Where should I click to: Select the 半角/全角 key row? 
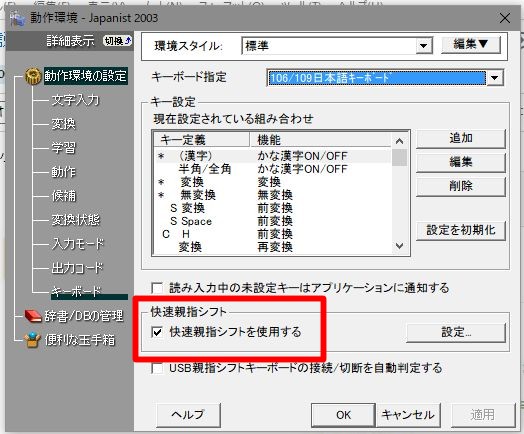[273, 169]
